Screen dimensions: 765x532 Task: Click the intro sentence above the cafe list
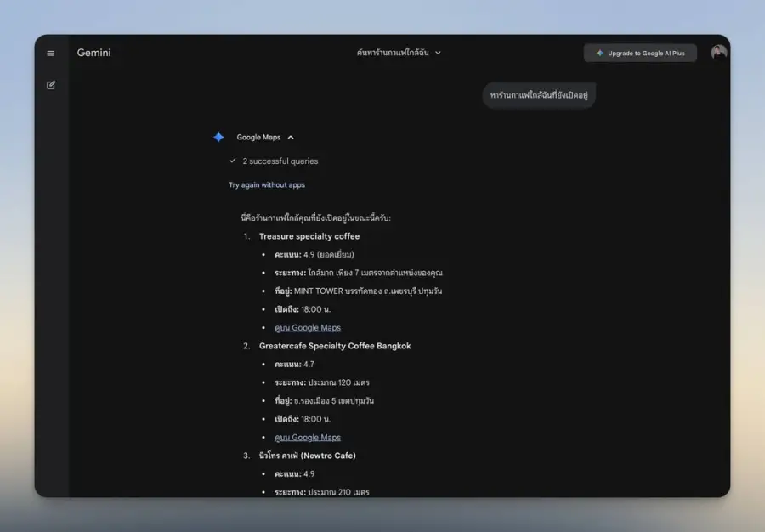point(315,218)
